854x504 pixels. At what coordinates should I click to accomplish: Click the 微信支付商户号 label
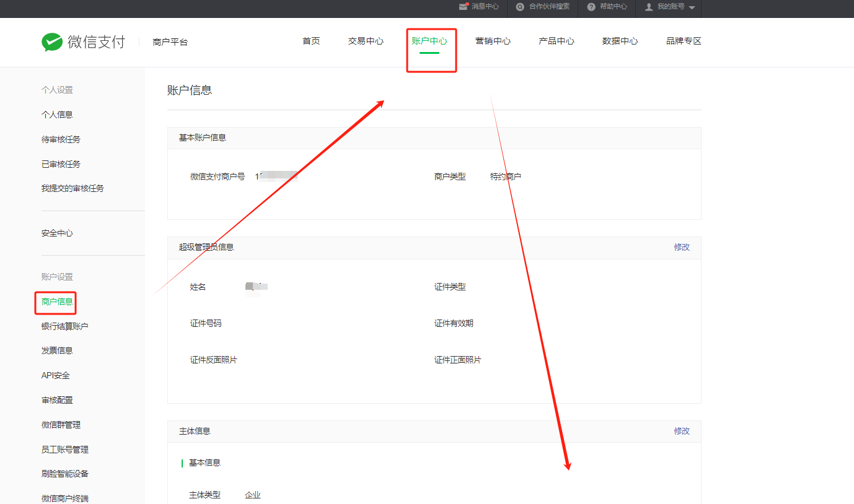coord(218,176)
